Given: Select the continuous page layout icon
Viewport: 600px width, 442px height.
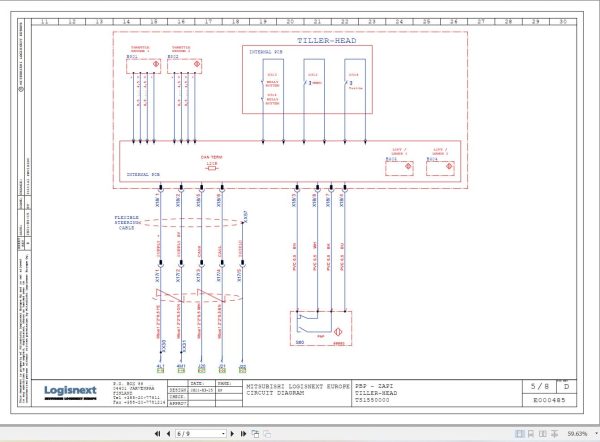Looking at the screenshot, I should pyautogui.click(x=531, y=434).
